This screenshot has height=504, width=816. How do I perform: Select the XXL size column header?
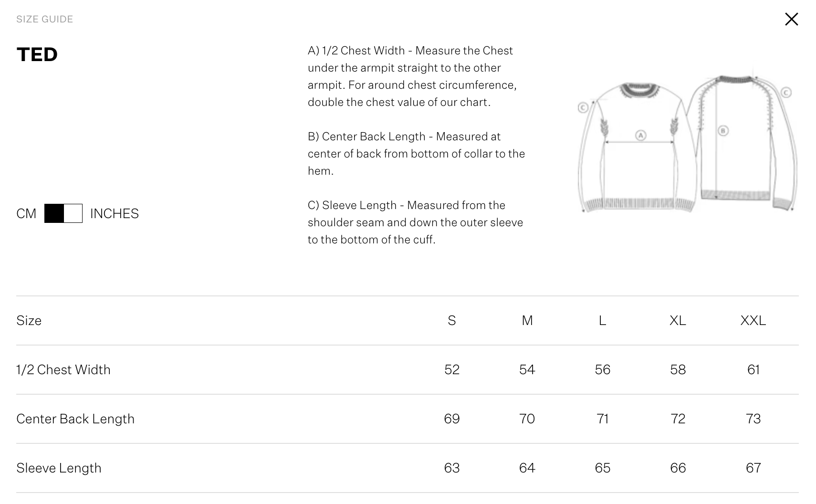(753, 320)
